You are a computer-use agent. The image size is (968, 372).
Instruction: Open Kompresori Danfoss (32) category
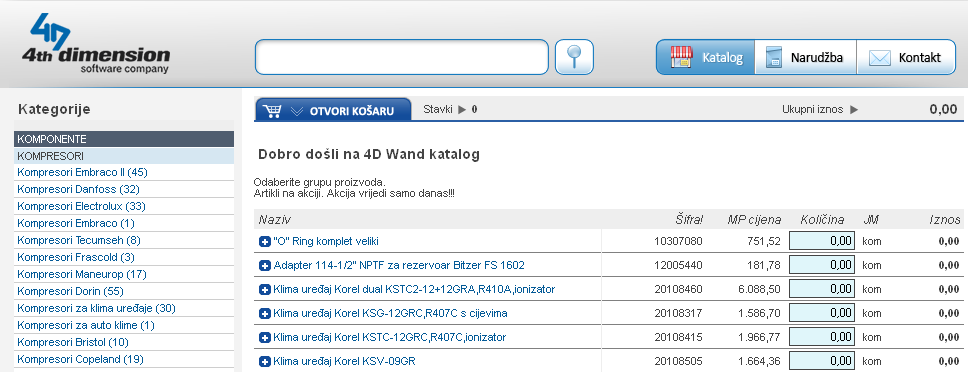(x=78, y=189)
